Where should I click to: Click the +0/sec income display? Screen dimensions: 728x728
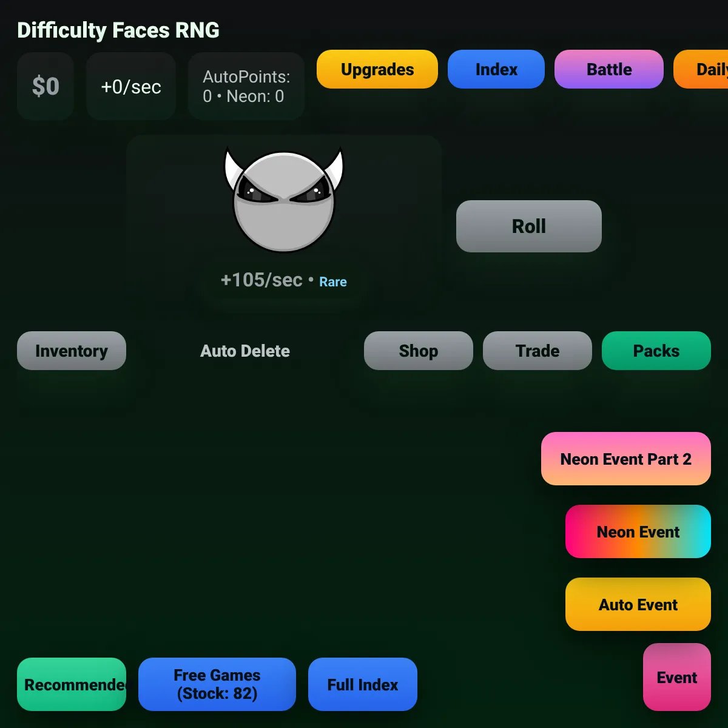coord(131,86)
